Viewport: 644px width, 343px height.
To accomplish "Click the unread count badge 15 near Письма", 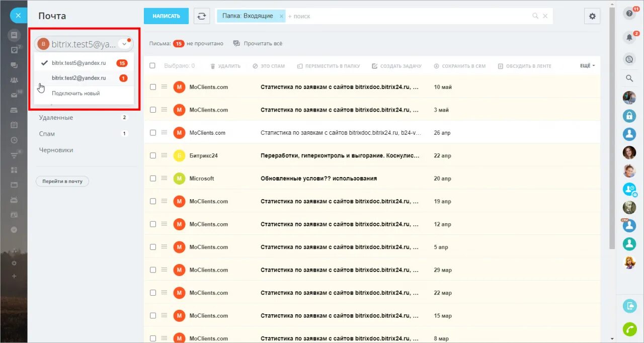I will click(x=179, y=44).
